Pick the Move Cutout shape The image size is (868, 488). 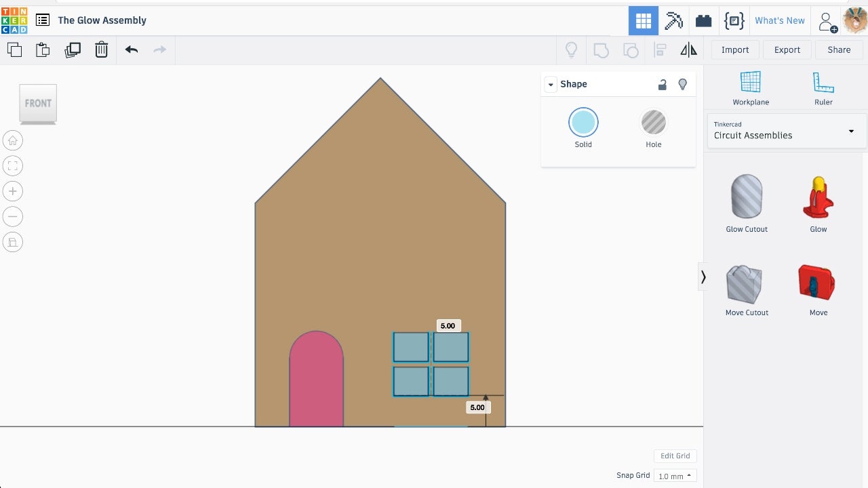pos(747,290)
